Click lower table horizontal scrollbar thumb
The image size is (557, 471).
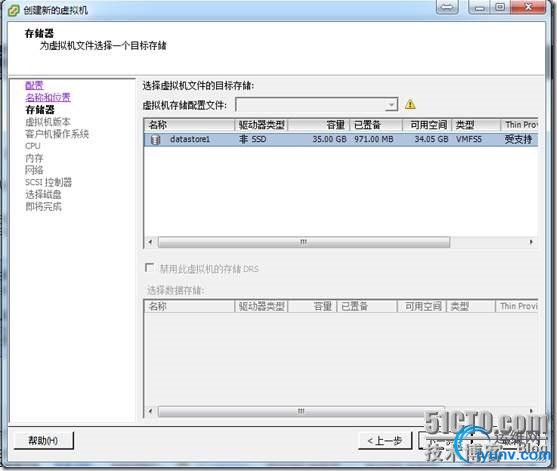point(301,411)
